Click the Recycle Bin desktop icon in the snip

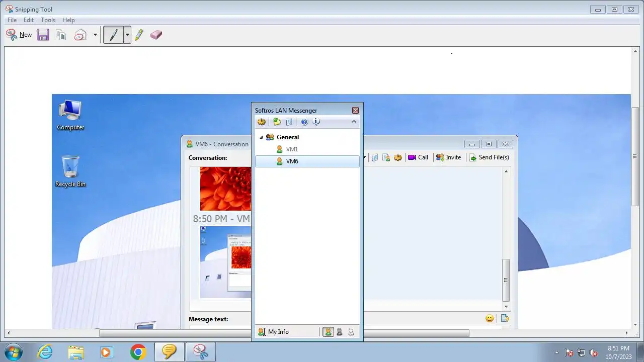[70, 171]
